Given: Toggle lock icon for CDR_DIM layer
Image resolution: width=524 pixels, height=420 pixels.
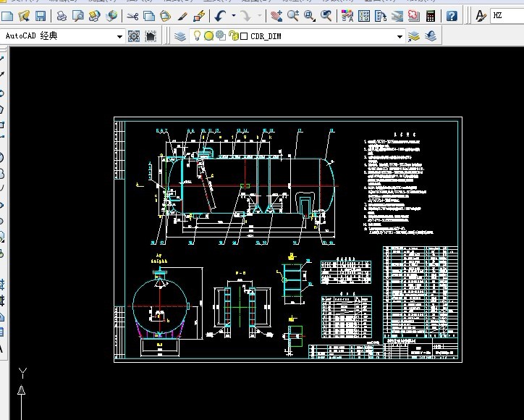Looking at the screenshot, I should 232,36.
